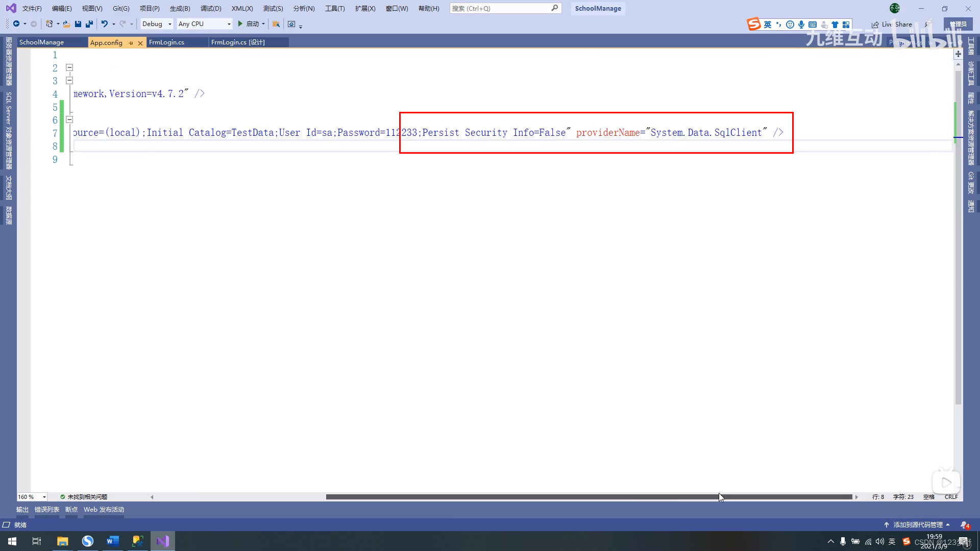Click 添加到源代码管理 in status bar

coord(917,525)
